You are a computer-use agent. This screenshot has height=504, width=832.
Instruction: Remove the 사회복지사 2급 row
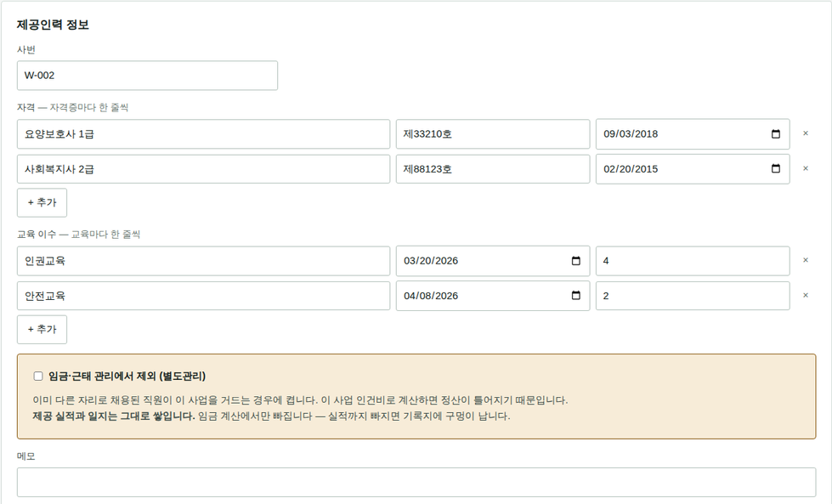coord(806,168)
